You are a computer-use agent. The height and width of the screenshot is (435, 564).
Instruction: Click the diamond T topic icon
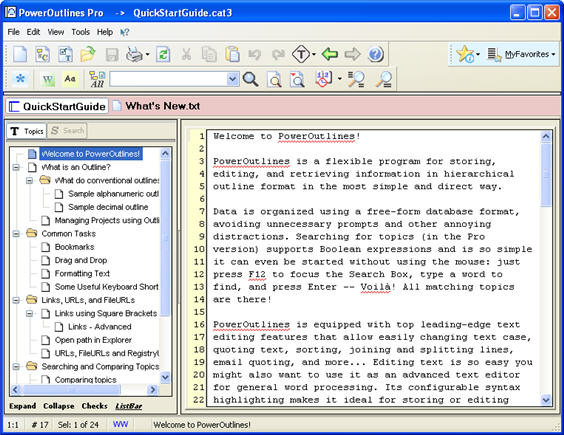click(301, 54)
